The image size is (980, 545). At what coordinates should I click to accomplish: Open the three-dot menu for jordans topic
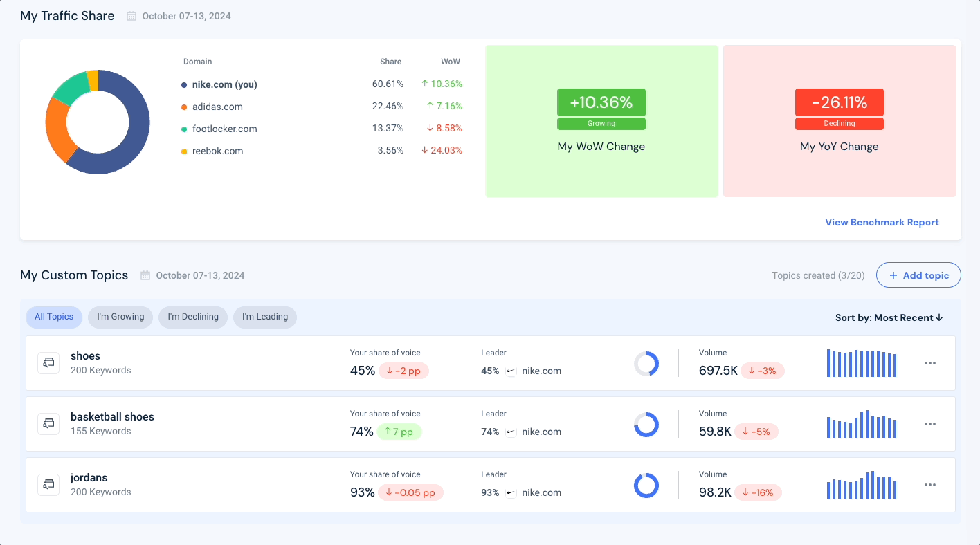point(930,485)
